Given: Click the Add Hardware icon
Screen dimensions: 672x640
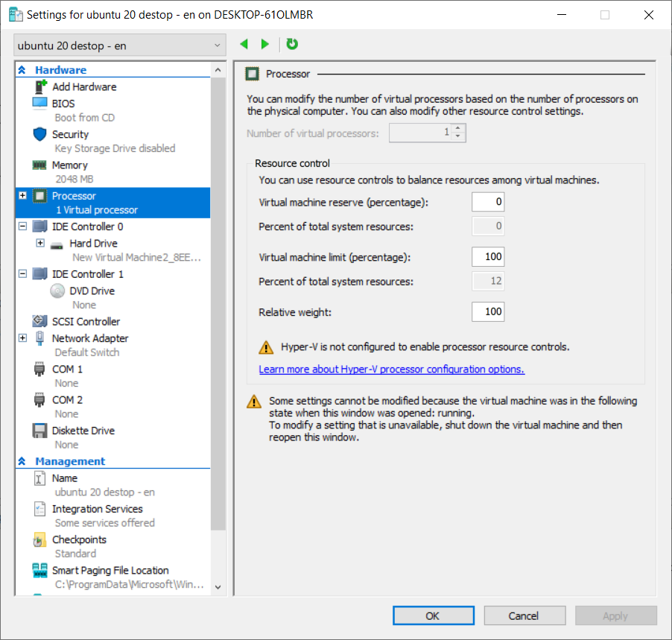Looking at the screenshot, I should tap(40, 86).
